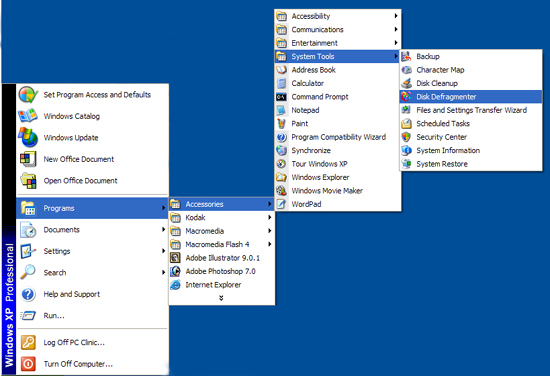
Task: Click the Log Off PC Clinic label
Action: pos(74,342)
